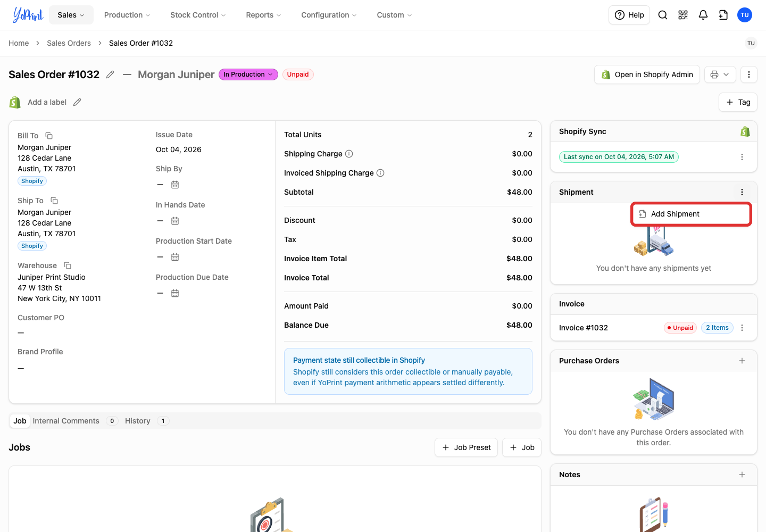Edit the Sales Order #1032 title pencil
This screenshot has height=532, width=766.
tap(110, 74)
